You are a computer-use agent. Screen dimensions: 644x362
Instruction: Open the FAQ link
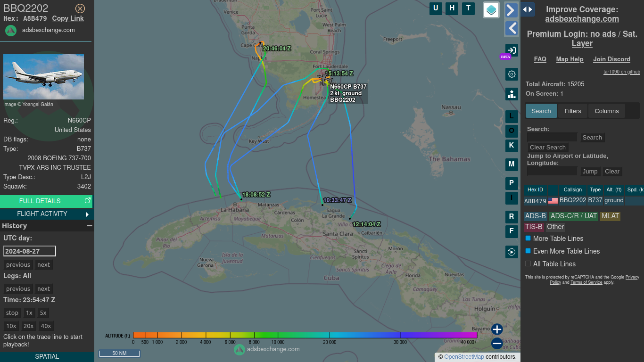pyautogui.click(x=540, y=59)
